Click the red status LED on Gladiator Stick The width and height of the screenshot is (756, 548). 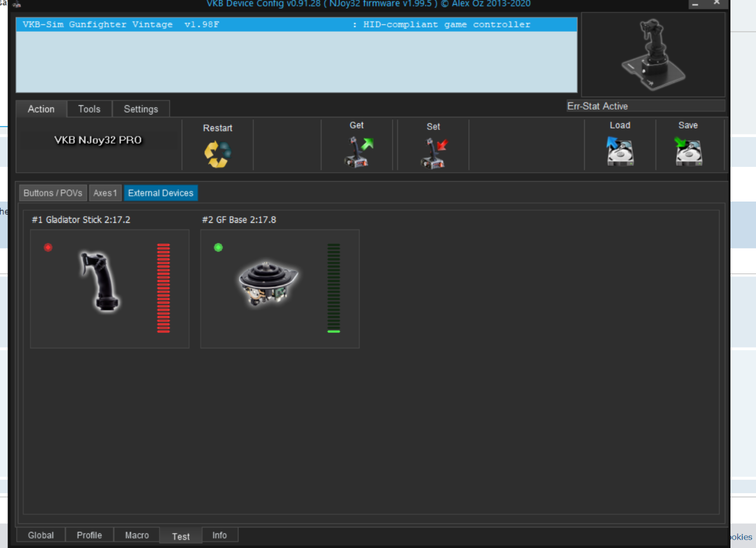click(48, 247)
